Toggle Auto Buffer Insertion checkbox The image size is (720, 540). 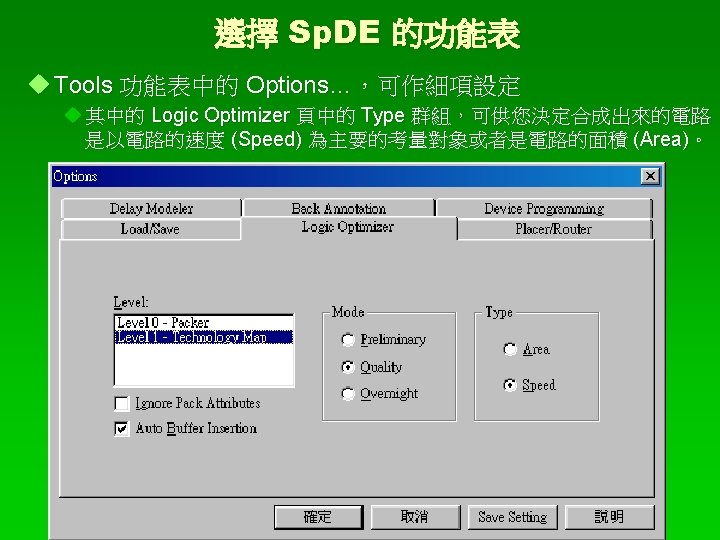click(122, 429)
